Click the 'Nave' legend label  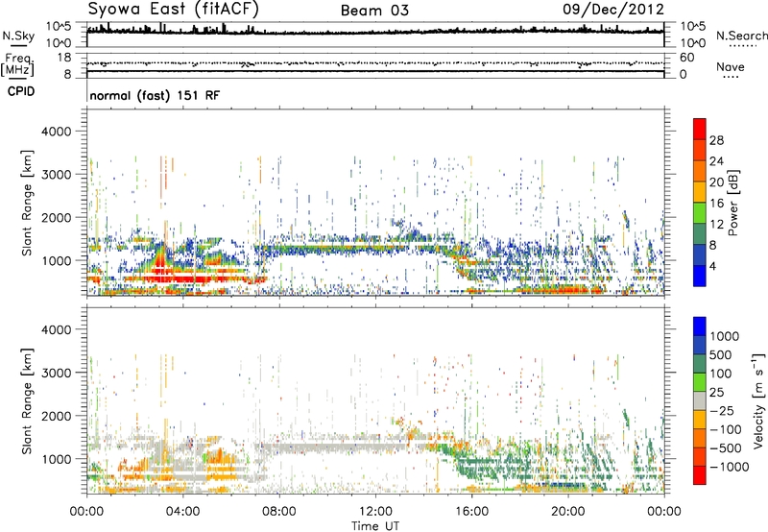731,67
